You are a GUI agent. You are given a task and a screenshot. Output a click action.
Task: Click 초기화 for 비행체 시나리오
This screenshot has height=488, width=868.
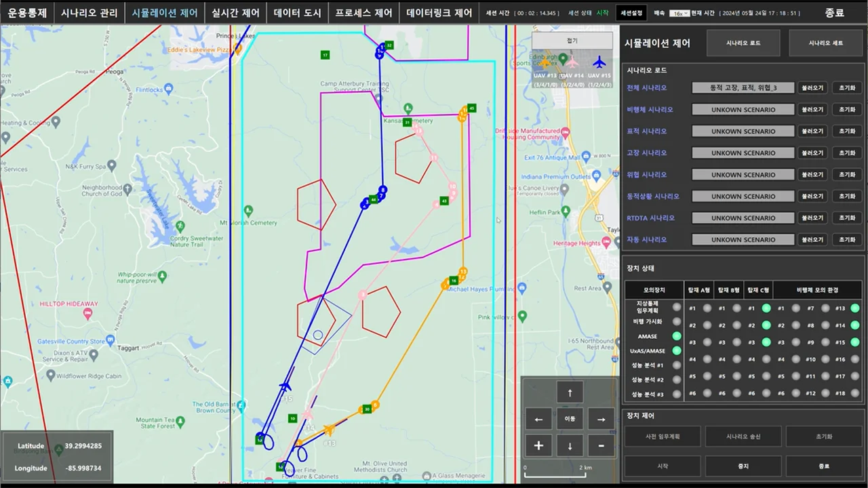(x=847, y=110)
